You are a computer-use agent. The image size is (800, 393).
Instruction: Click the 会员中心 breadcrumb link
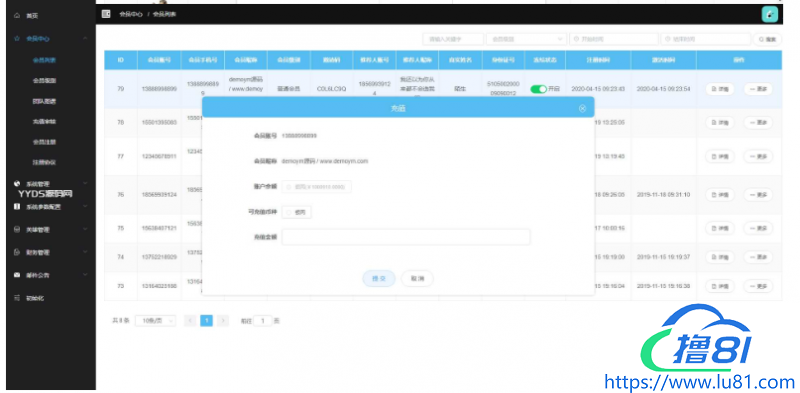coord(131,14)
